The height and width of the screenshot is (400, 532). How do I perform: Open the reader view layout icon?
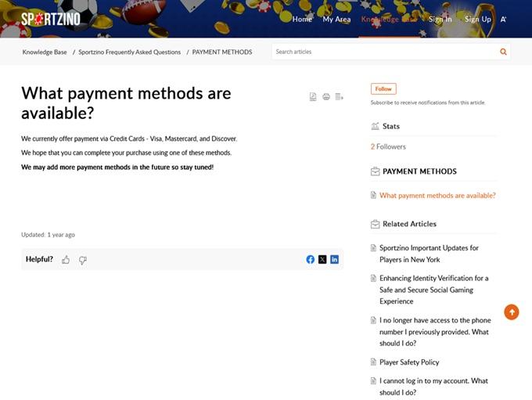pos(340,97)
